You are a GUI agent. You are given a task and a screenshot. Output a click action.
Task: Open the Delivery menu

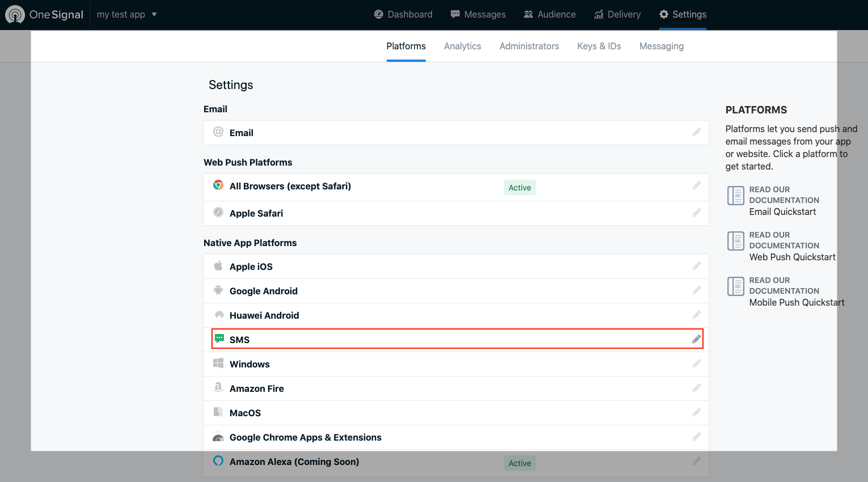coord(617,14)
